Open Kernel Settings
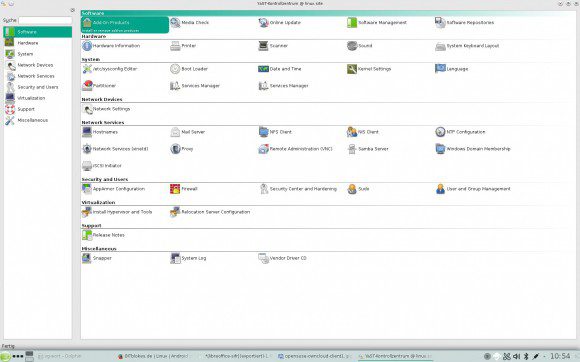 (x=369, y=69)
